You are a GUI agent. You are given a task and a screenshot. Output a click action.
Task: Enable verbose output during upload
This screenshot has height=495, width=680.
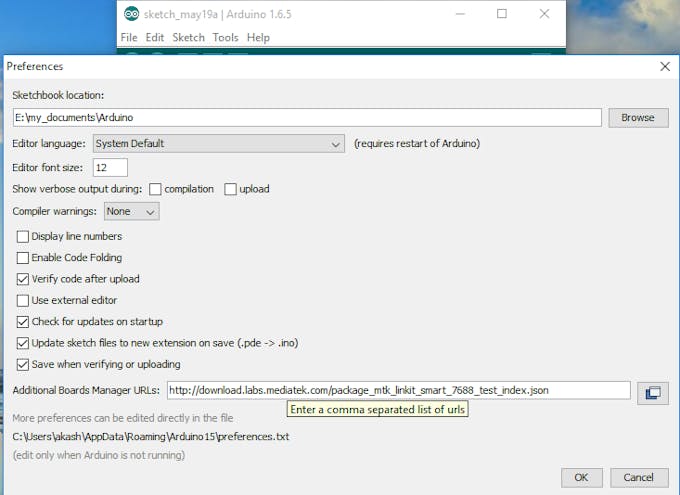pos(230,189)
